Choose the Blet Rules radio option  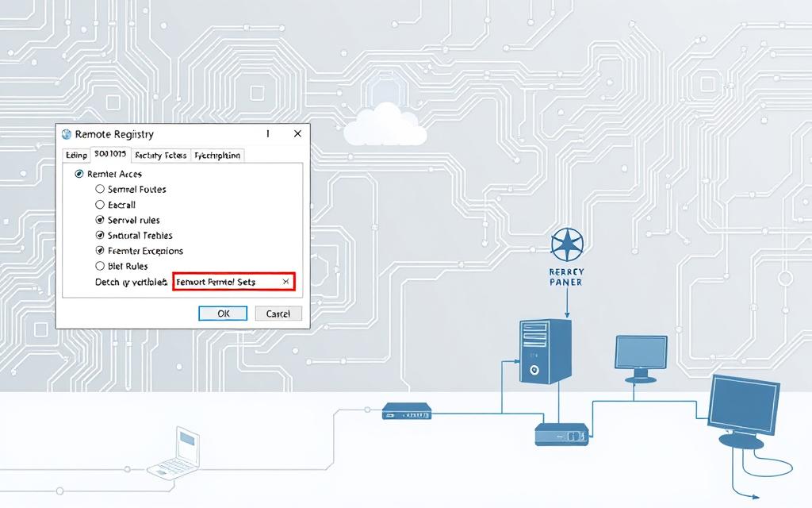point(100,266)
